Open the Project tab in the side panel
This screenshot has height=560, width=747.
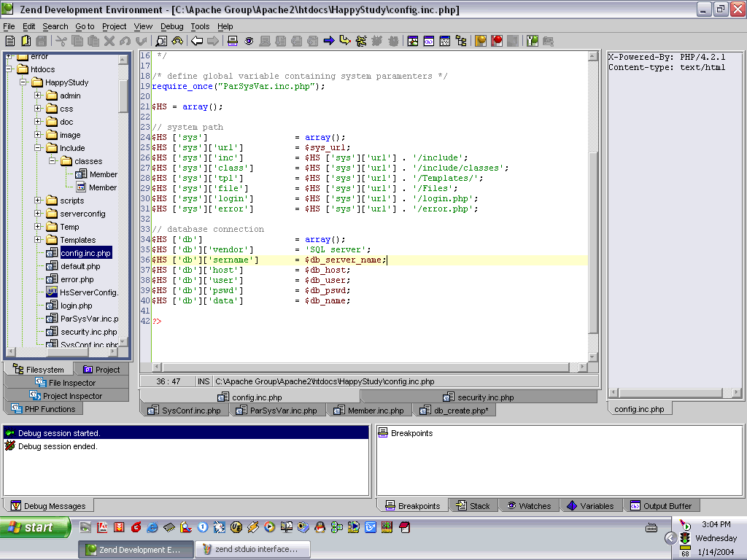tap(101, 370)
